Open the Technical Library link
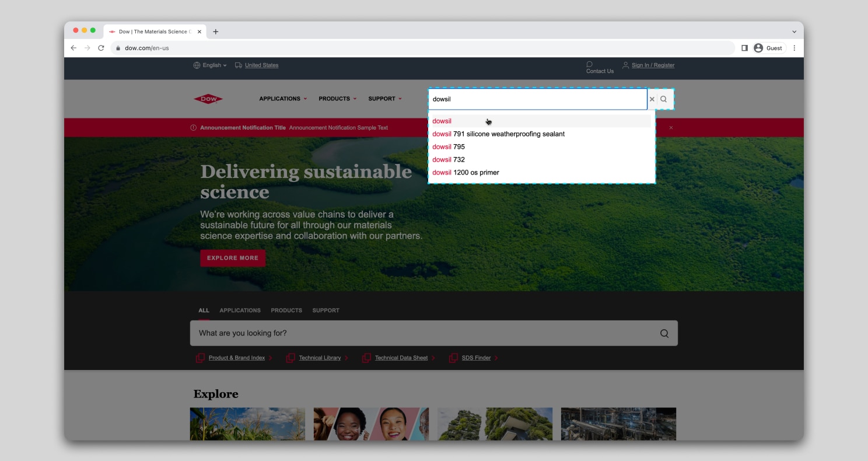Viewport: 868px width, 461px height. [320, 357]
